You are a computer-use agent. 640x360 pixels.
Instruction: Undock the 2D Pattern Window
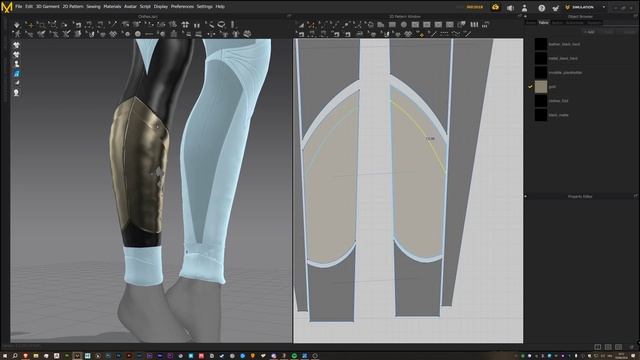pos(520,16)
